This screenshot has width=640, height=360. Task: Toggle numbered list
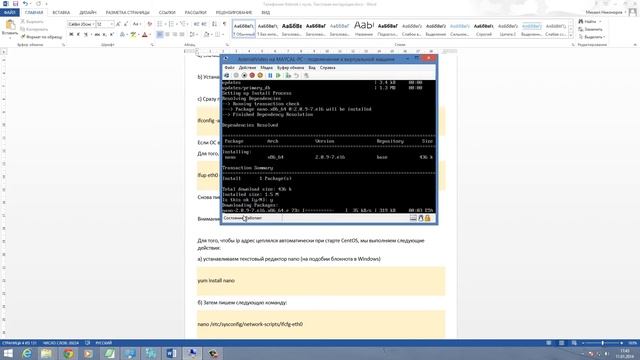(x=171, y=24)
